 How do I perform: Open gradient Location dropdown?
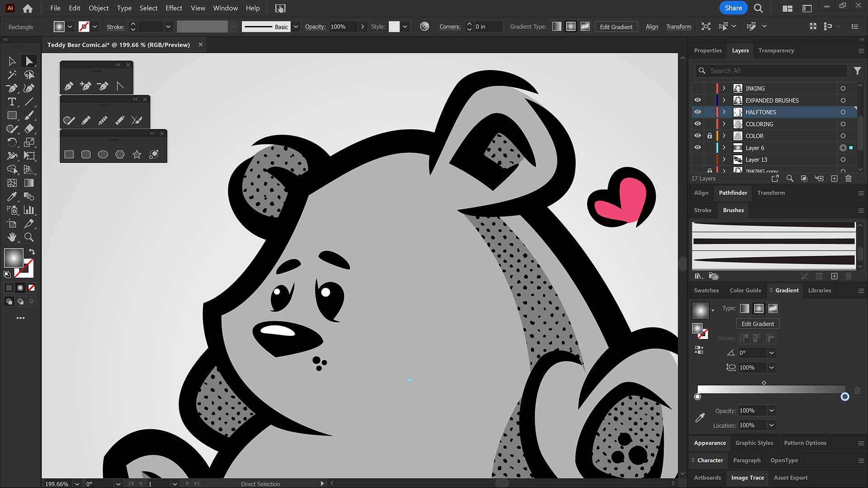click(x=771, y=425)
